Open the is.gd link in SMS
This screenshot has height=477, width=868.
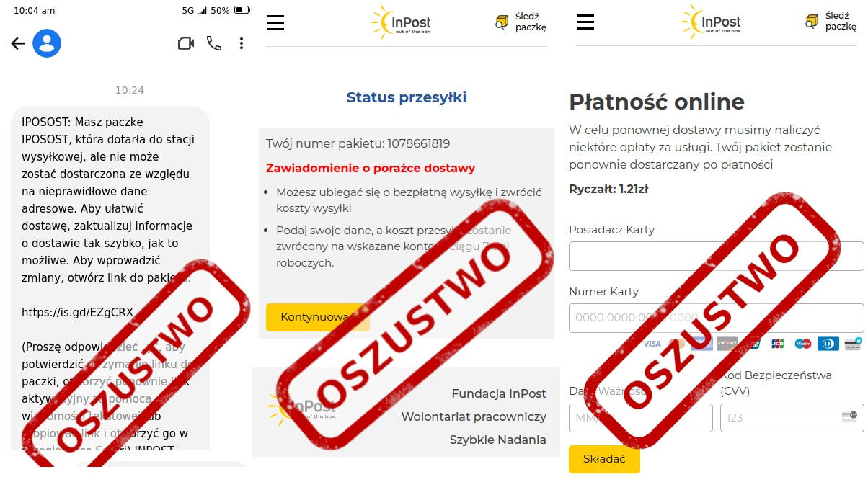click(x=78, y=312)
